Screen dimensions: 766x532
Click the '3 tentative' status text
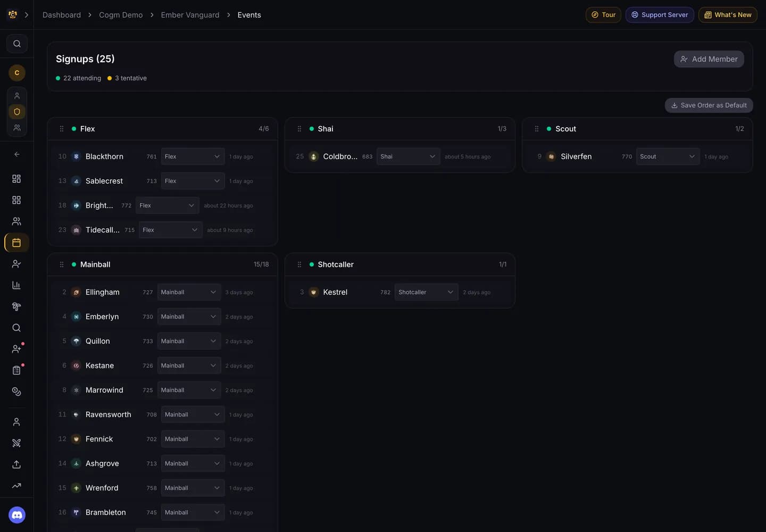131,78
